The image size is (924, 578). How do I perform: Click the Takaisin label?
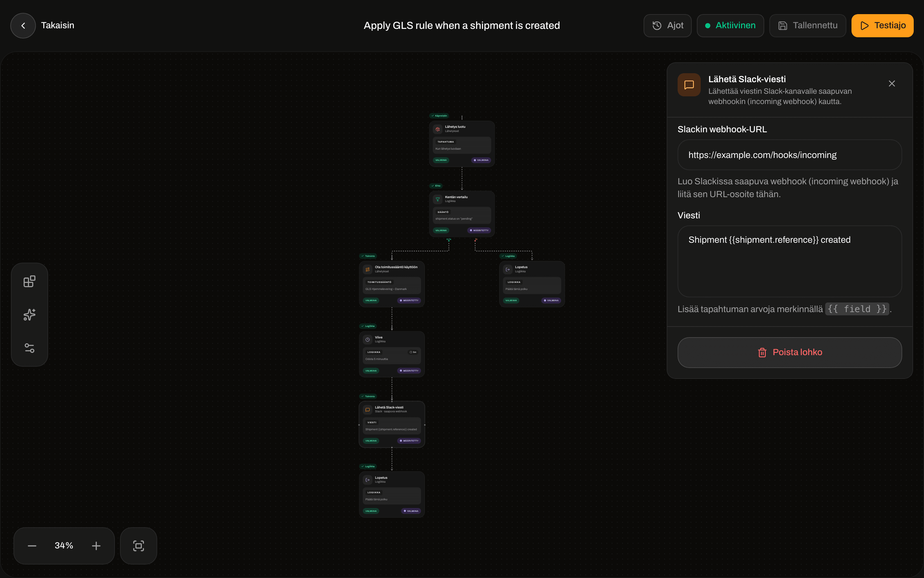click(58, 25)
